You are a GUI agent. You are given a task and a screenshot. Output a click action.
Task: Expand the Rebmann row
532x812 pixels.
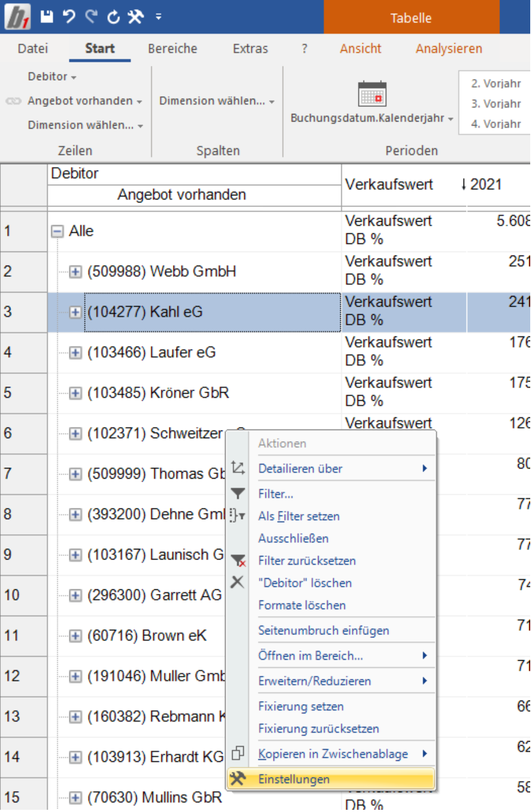[75, 717]
